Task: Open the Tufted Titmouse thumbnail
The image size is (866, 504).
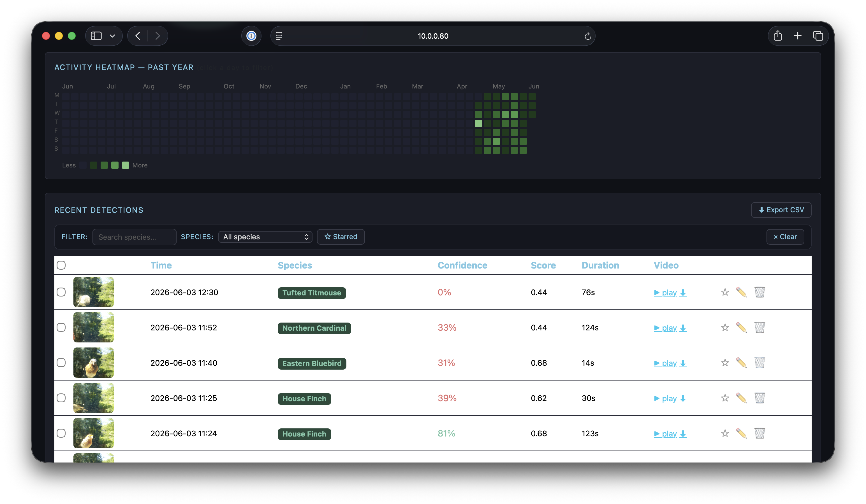Action: [94, 292]
